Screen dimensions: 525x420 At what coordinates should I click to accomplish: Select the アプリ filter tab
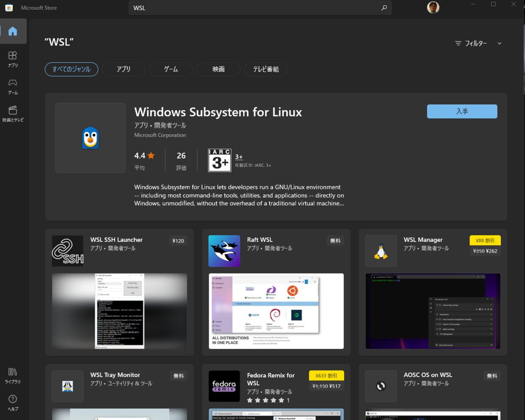tap(124, 69)
